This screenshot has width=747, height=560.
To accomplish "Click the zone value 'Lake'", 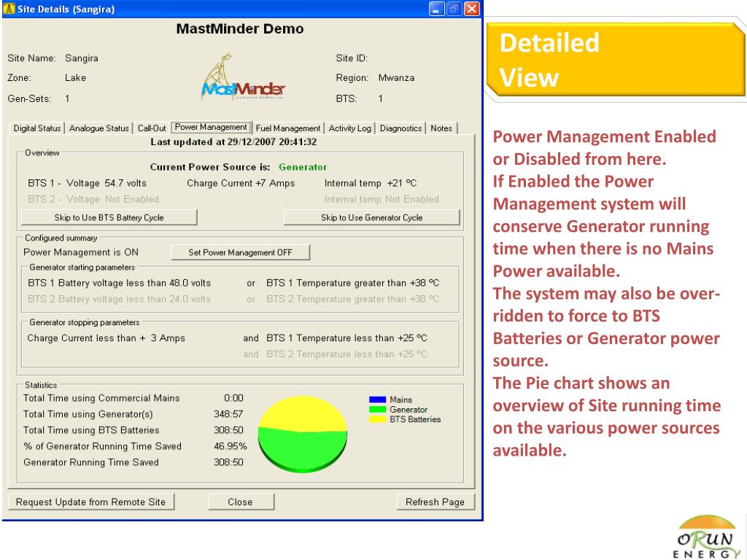I will pos(75,77).
